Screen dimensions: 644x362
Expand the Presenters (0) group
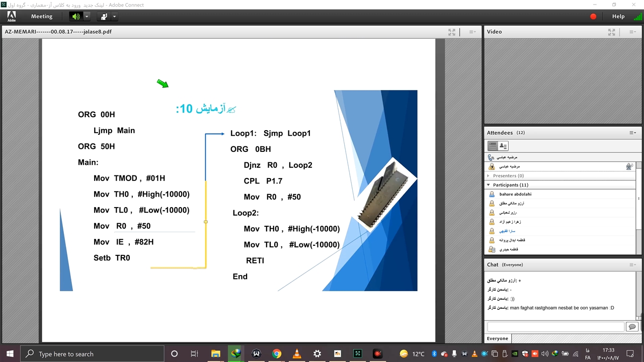(x=488, y=176)
